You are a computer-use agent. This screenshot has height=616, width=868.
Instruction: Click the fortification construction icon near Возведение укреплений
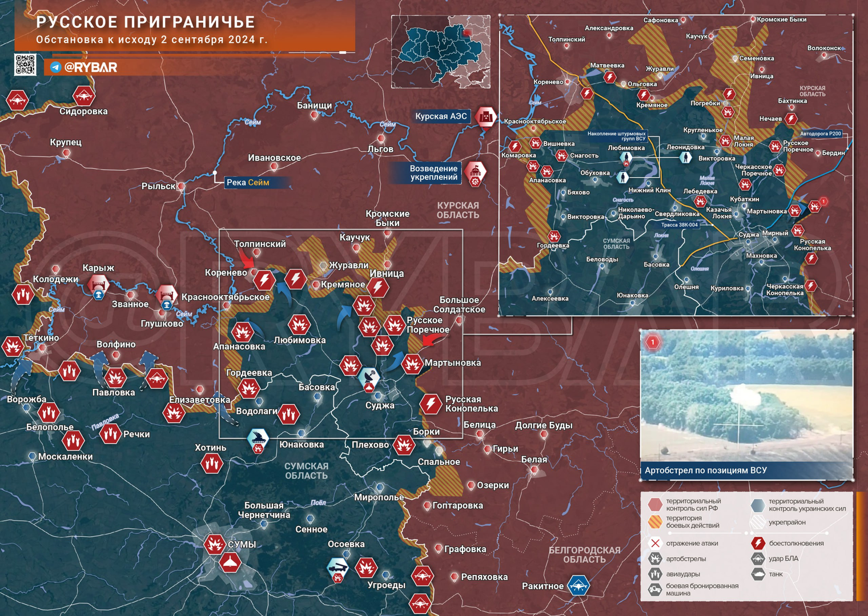[x=475, y=172]
